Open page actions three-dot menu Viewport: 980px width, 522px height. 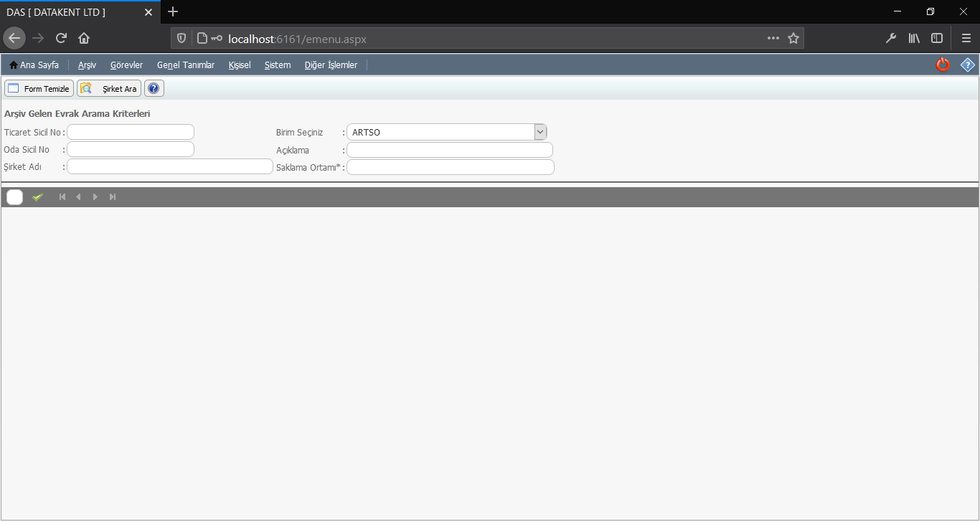click(773, 39)
